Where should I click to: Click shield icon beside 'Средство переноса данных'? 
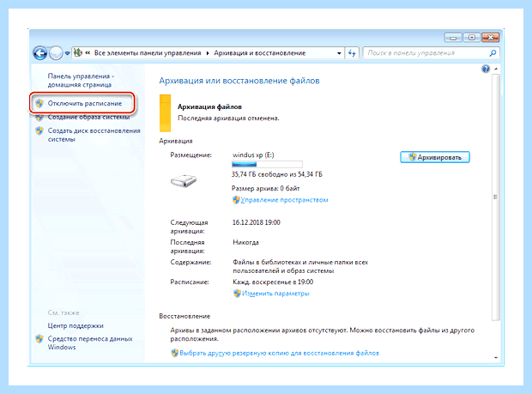pyautogui.click(x=39, y=339)
